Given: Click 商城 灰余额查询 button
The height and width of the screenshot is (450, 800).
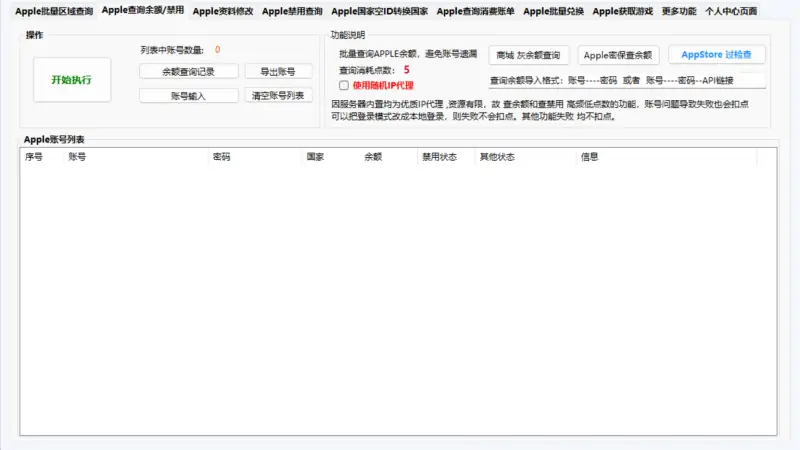Looking at the screenshot, I should point(529,55).
